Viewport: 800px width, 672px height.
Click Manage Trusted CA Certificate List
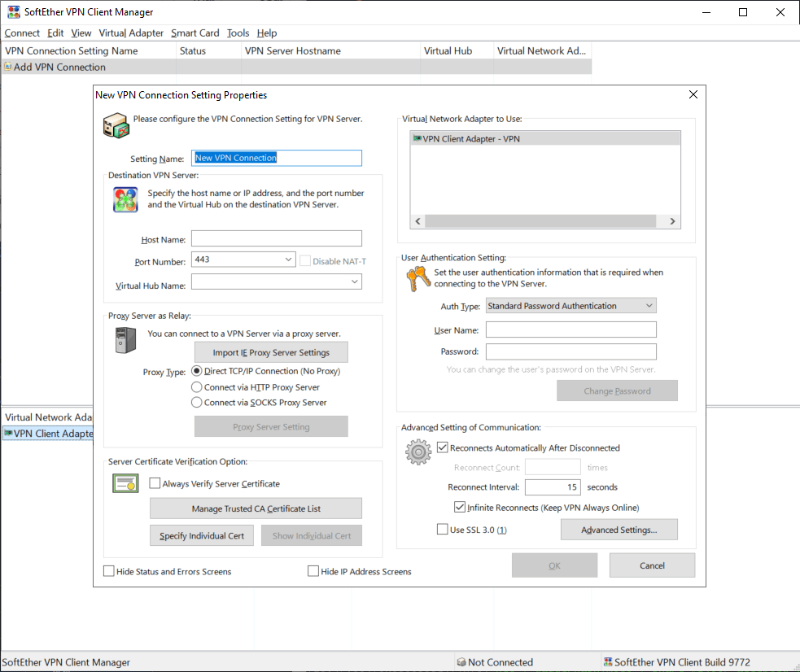[x=256, y=508]
